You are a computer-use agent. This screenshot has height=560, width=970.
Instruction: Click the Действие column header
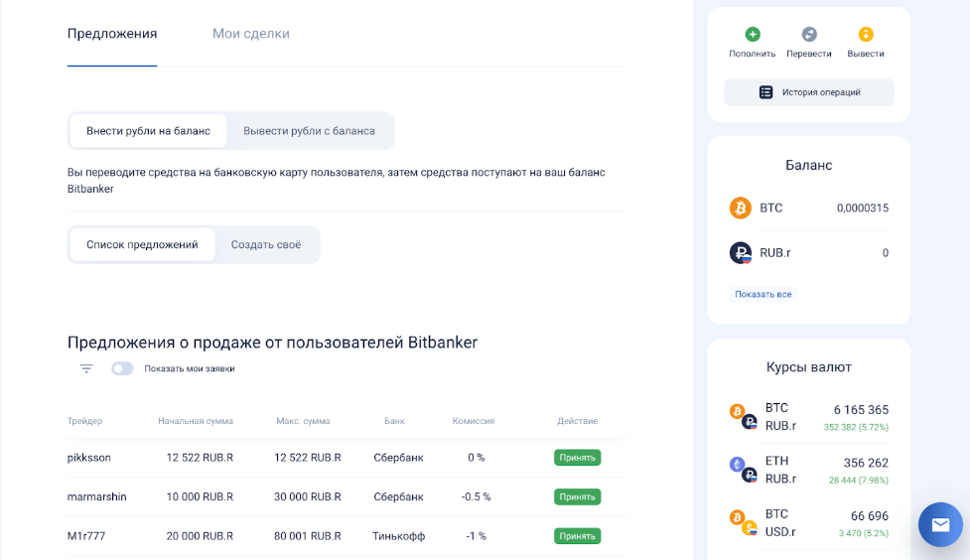577,421
